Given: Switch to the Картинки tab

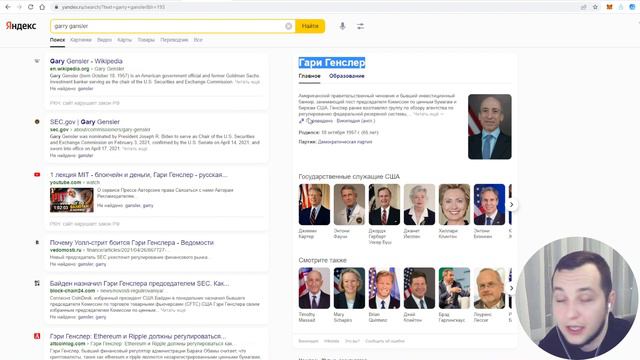Looking at the screenshot, I should (x=81, y=40).
